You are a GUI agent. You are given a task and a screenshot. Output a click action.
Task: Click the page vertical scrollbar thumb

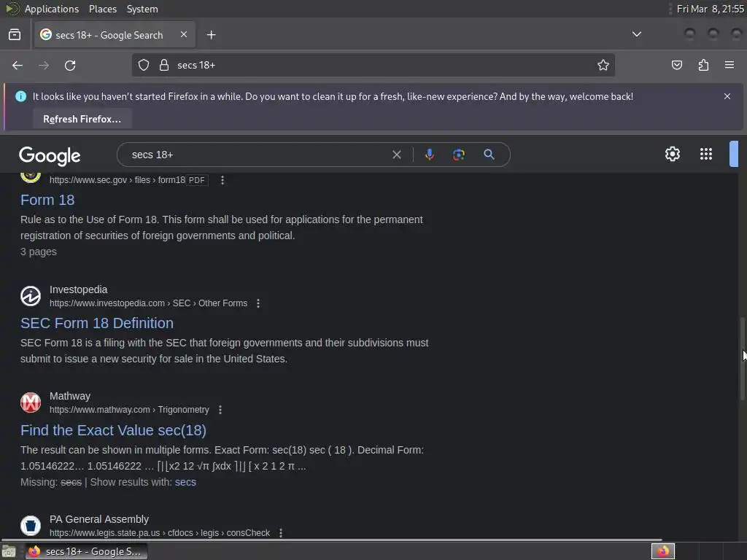click(742, 359)
